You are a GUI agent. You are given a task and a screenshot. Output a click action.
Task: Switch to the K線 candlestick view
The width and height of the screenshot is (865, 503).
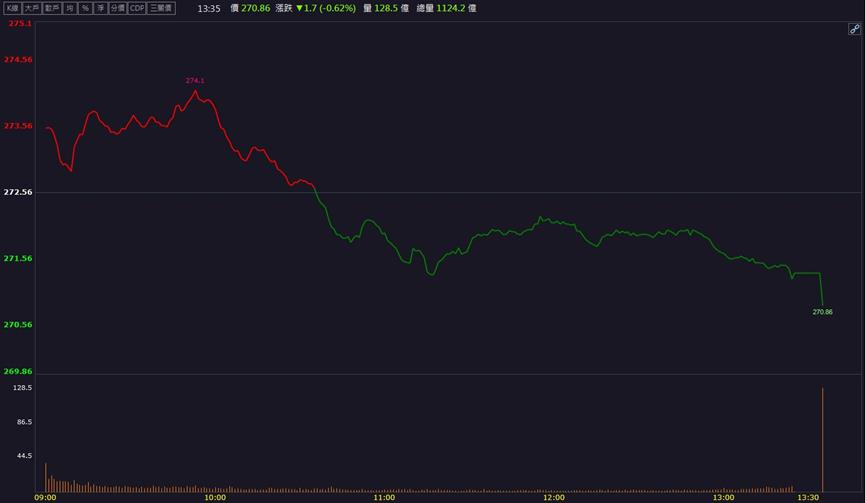click(x=12, y=8)
